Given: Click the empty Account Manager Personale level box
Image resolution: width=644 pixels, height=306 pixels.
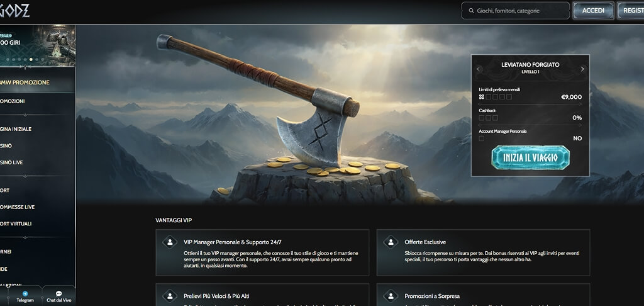Looking at the screenshot, I should point(481,139).
